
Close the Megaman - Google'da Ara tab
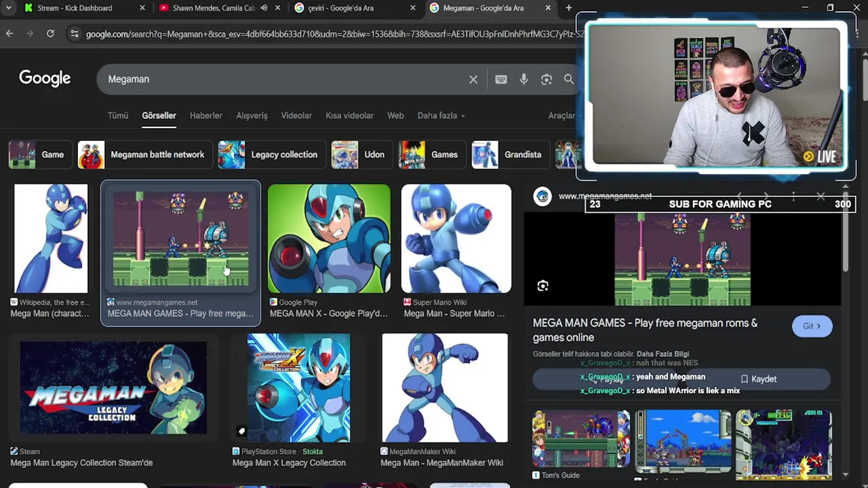pos(548,8)
